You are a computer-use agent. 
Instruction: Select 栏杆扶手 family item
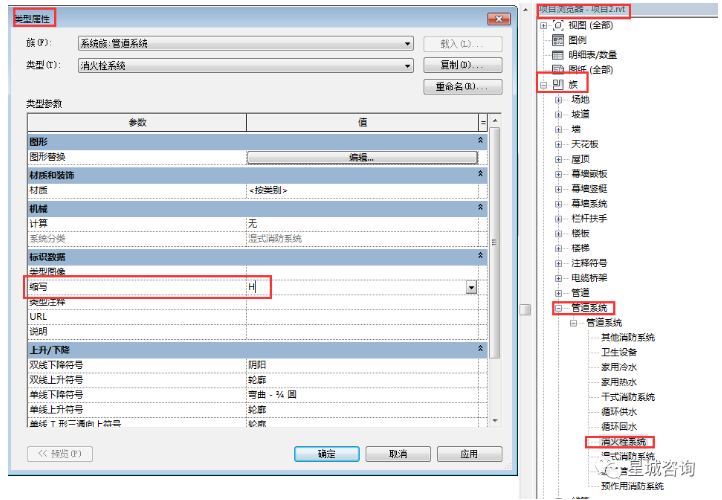click(589, 219)
